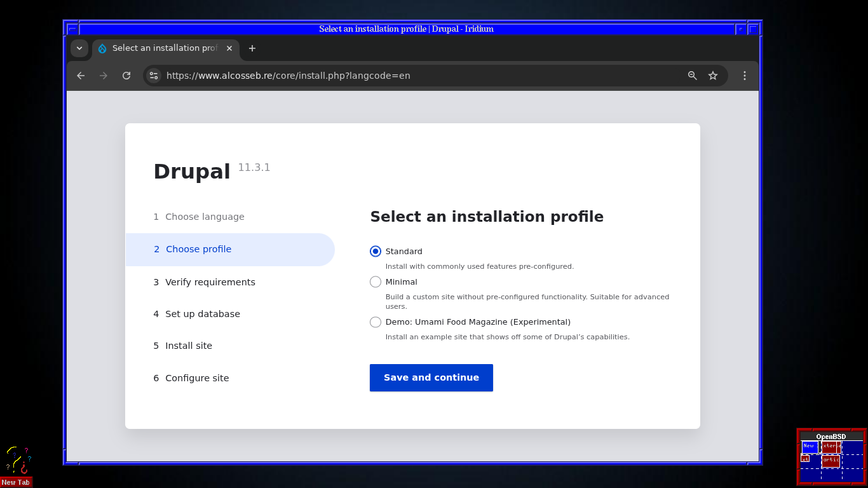The width and height of the screenshot is (868, 488).
Task: Click inside the address bar URL field
Action: point(288,75)
